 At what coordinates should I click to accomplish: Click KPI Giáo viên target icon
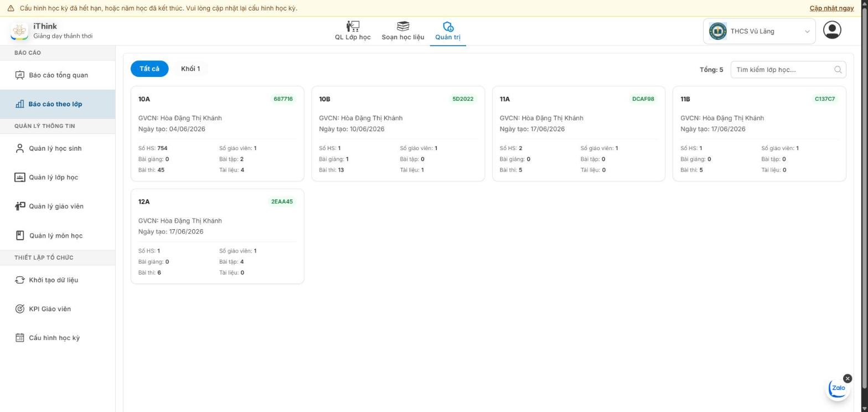point(20,308)
